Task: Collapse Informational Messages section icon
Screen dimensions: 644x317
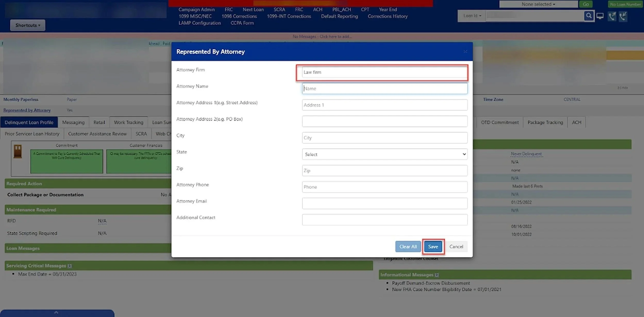Action: (x=437, y=275)
